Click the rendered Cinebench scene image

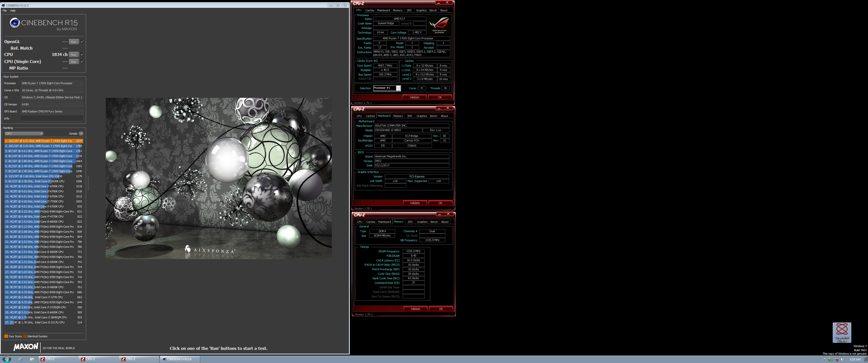pos(218,178)
